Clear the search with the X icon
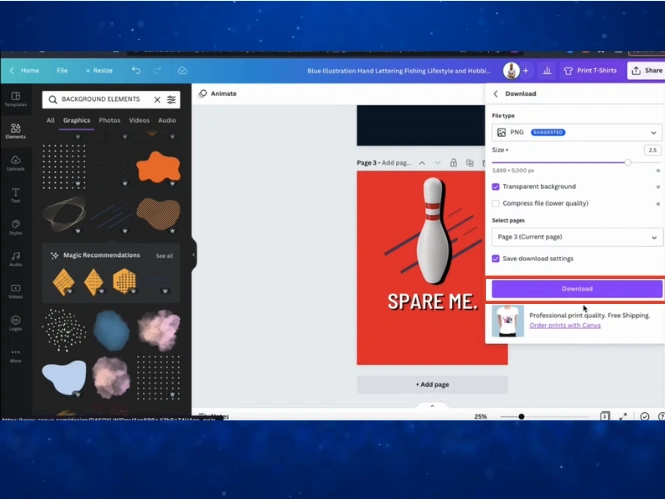The image size is (665, 499). coord(157,100)
